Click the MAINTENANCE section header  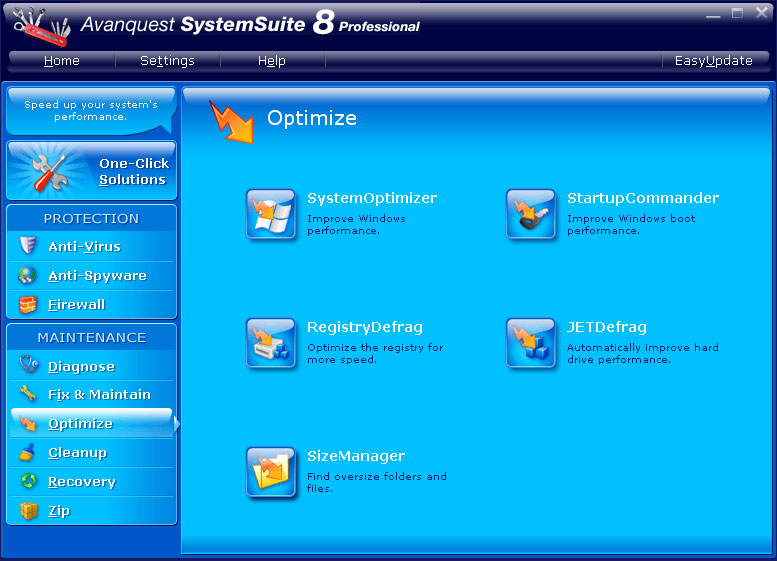point(92,337)
